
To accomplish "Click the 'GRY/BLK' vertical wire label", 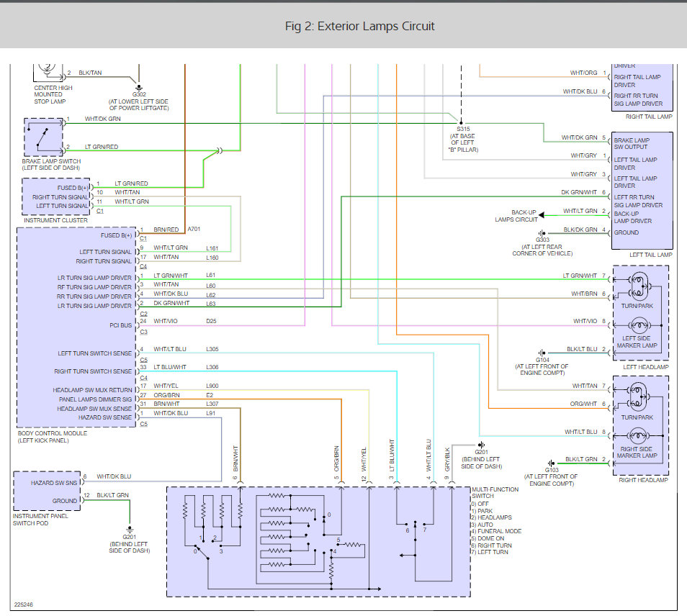I will point(447,459).
